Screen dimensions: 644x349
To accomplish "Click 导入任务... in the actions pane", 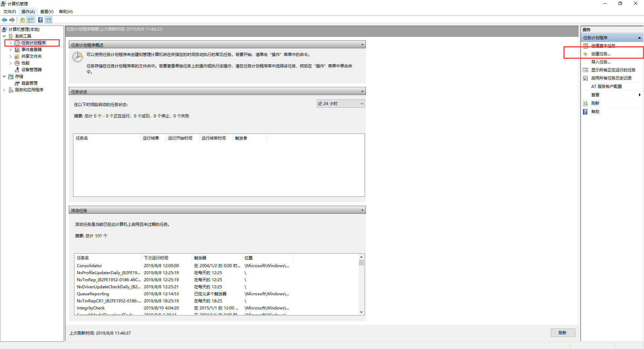I will pyautogui.click(x=601, y=62).
